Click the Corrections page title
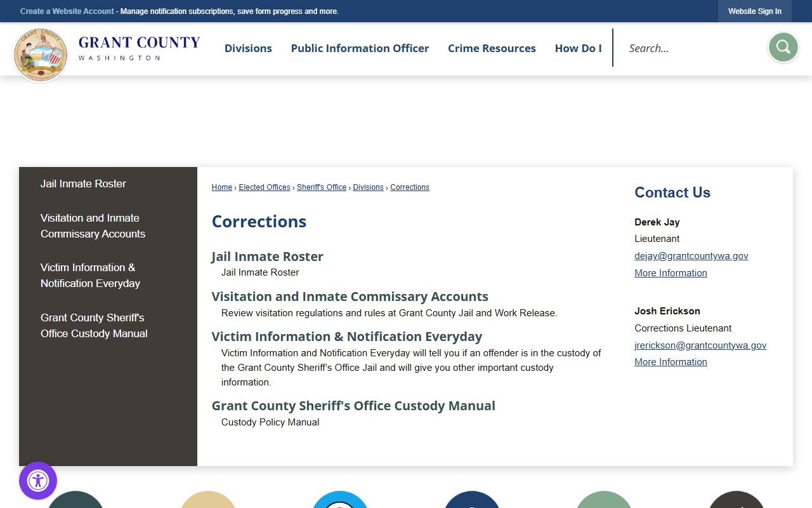 [259, 222]
